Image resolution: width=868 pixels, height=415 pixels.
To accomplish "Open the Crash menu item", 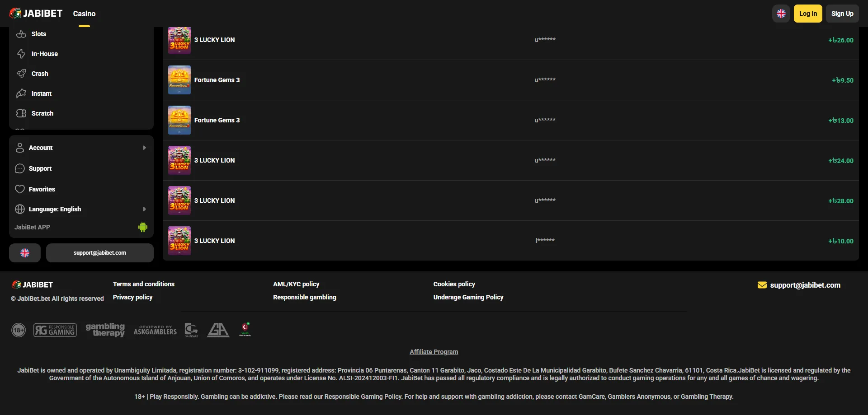I will (81, 74).
